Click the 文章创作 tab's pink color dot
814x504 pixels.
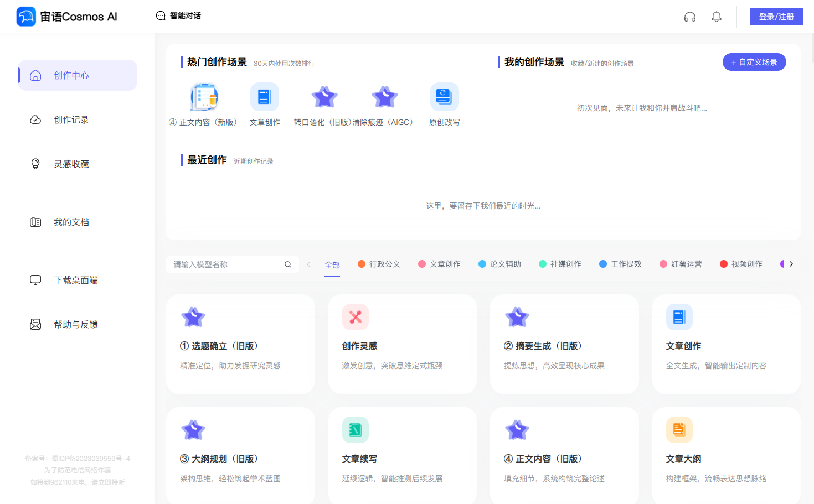click(x=422, y=264)
